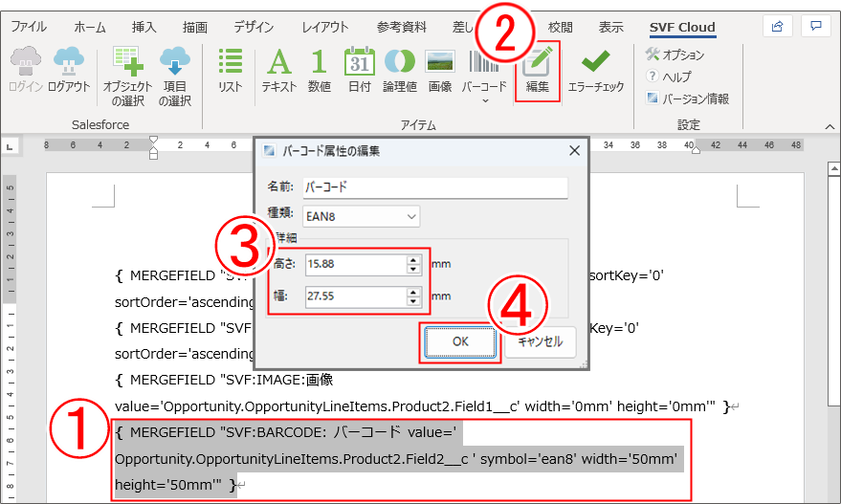The height and width of the screenshot is (504, 841).
Task: Open the 挿入 tab
Action: tap(144, 27)
